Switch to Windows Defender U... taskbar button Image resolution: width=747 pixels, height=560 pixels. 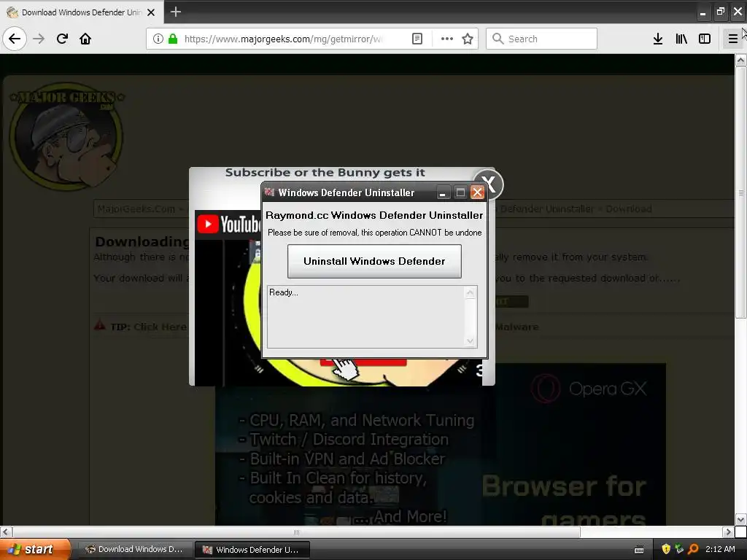[252, 550]
